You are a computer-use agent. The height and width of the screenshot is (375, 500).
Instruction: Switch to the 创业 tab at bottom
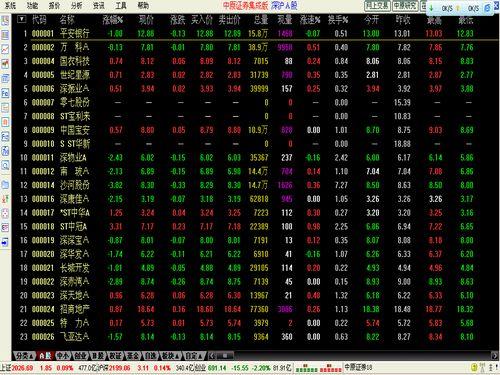[81, 356]
